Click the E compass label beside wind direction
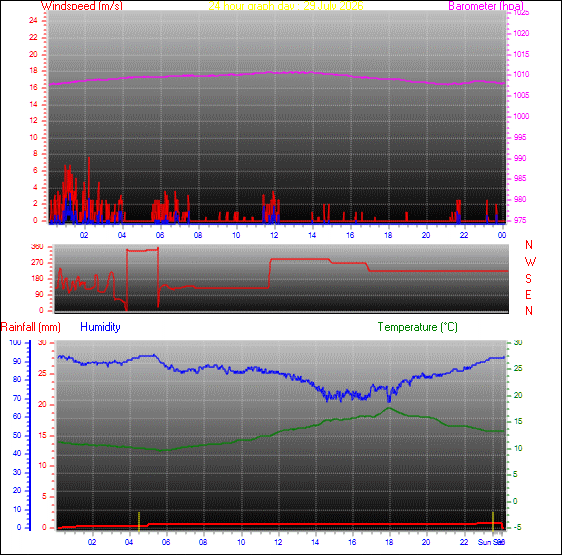 click(528, 295)
